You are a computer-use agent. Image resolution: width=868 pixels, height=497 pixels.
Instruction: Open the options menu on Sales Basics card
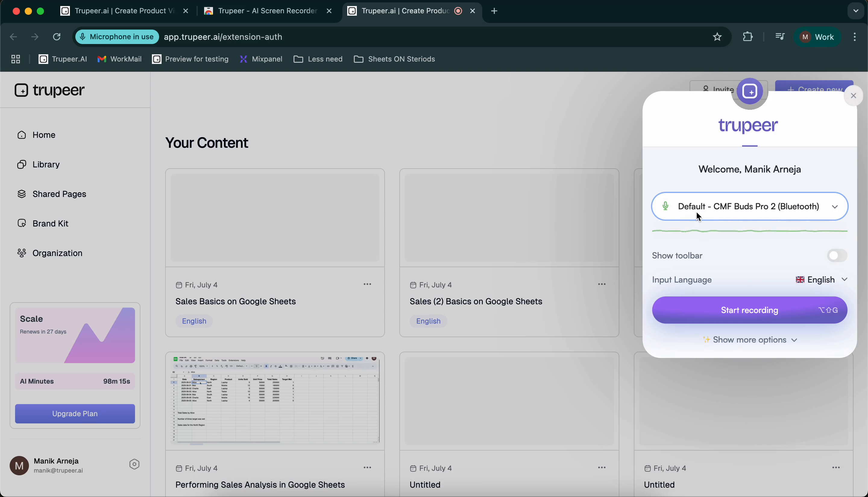(368, 284)
